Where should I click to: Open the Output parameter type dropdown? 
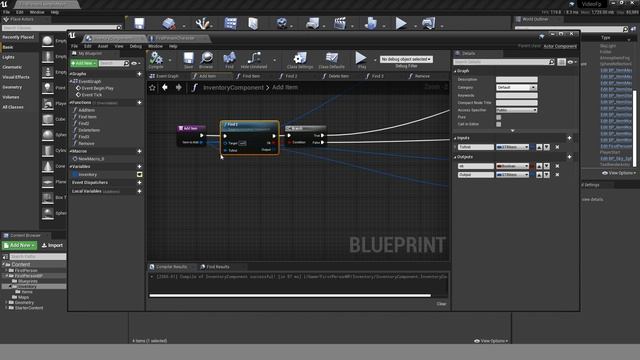tap(512, 175)
